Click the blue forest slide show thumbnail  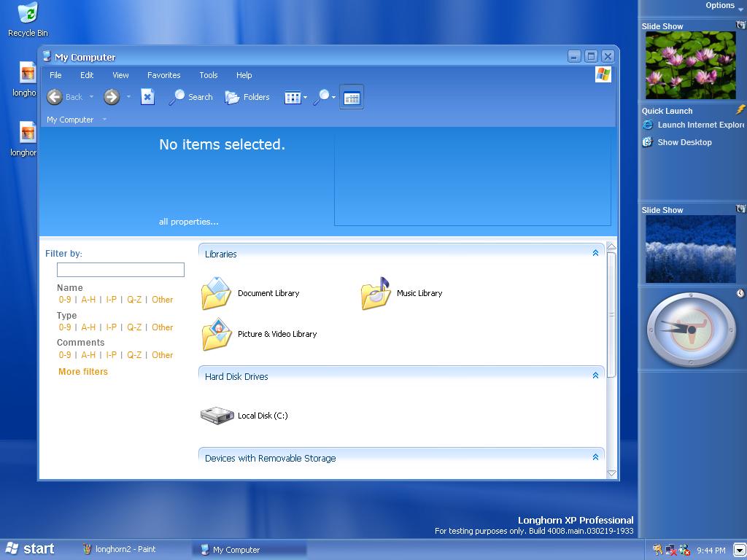coord(690,249)
